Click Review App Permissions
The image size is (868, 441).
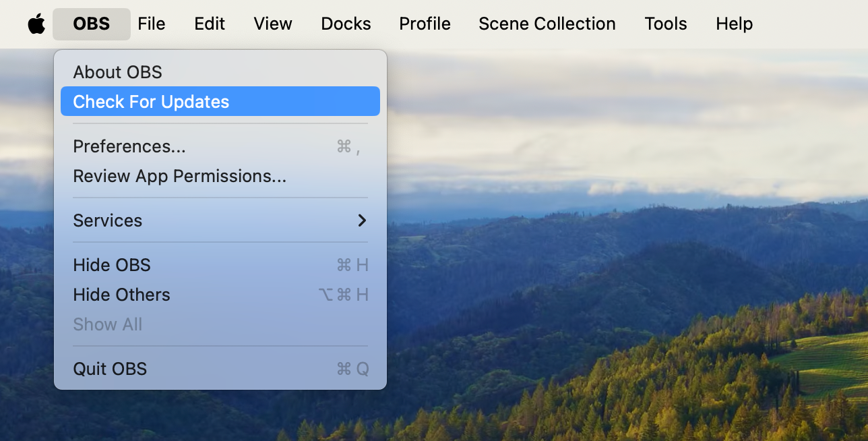[179, 176]
